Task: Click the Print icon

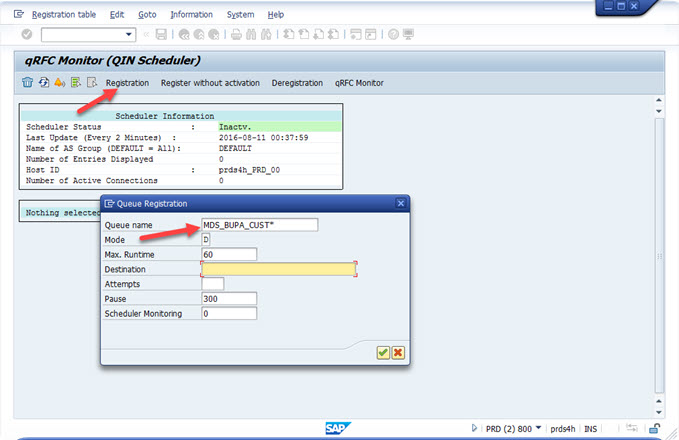Action: point(236,34)
